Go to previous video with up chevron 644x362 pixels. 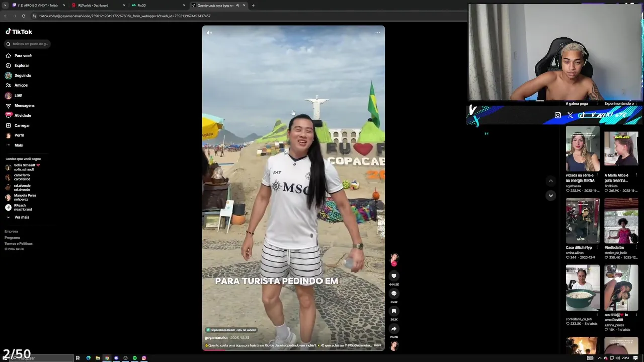pos(551,181)
